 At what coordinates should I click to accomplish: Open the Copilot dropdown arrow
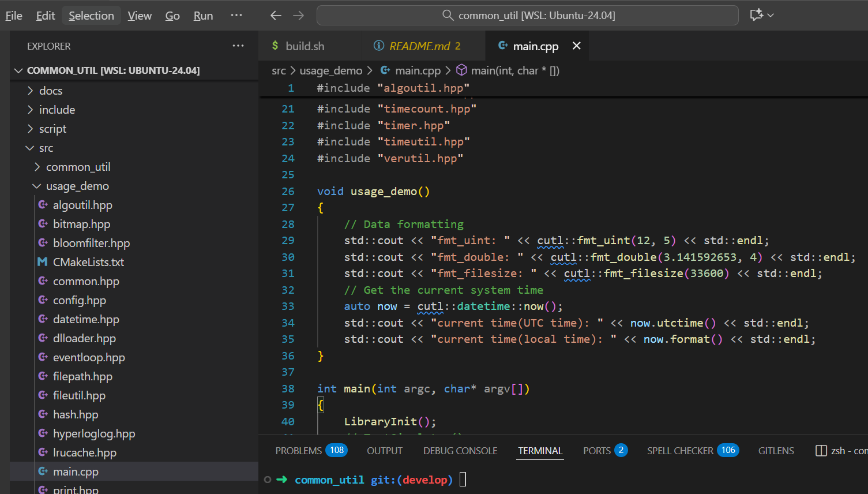(x=771, y=16)
